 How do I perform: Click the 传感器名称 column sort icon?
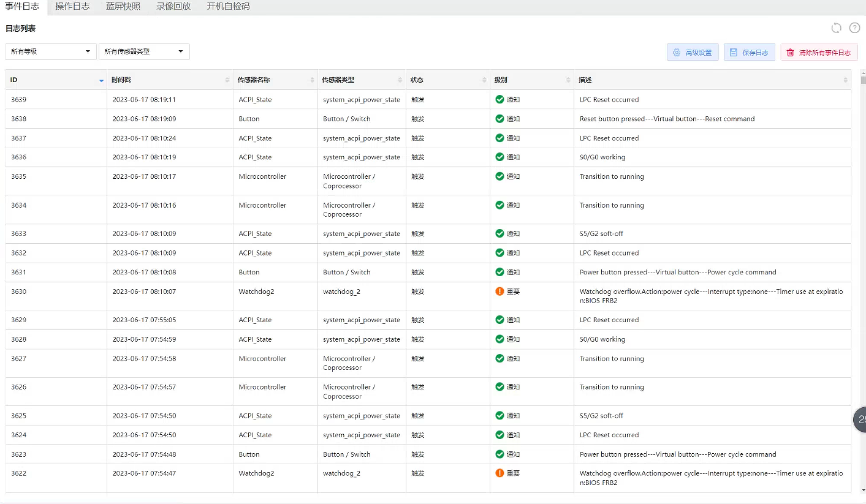coord(312,80)
